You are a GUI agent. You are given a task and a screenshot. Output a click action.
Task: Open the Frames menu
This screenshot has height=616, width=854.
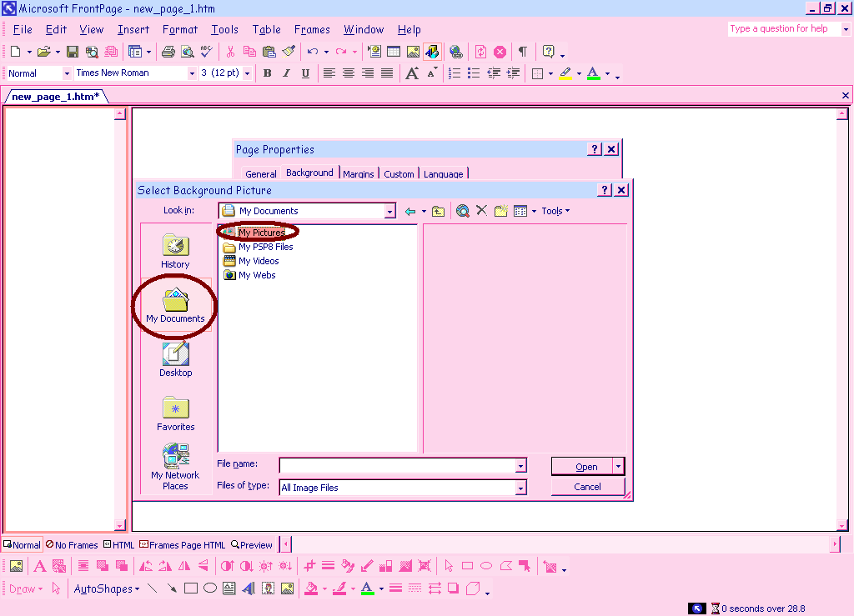[x=312, y=30]
